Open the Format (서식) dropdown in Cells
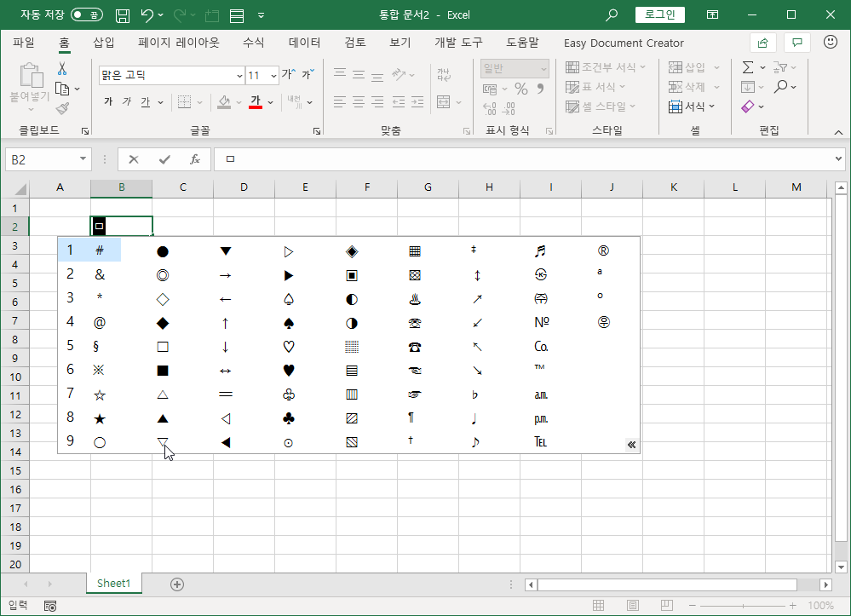Viewport: 851px width, 616px height. (x=692, y=107)
